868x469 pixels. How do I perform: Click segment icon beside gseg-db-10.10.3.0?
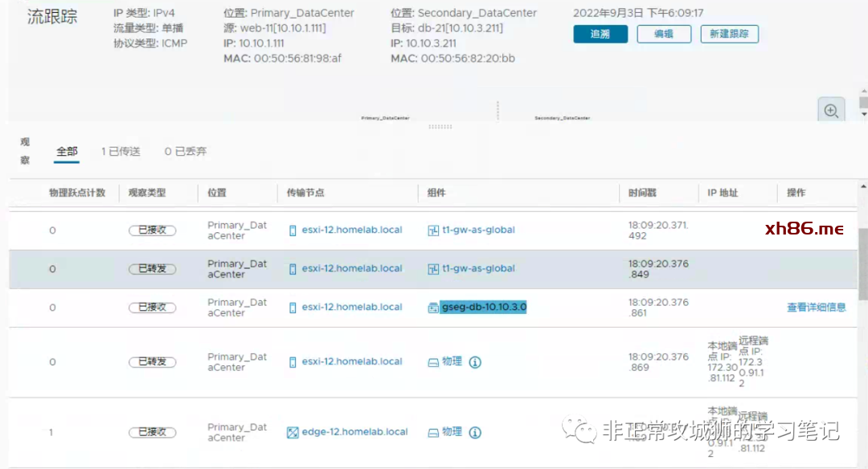click(433, 308)
